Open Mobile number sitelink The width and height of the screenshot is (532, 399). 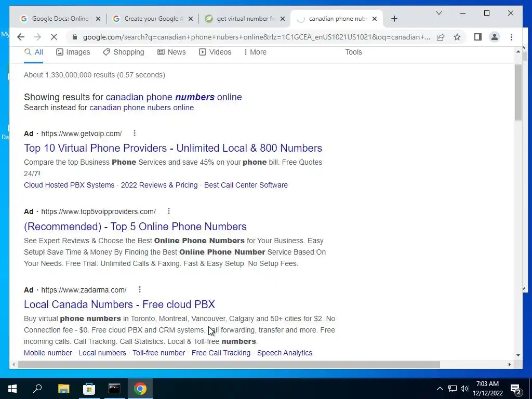click(x=48, y=353)
